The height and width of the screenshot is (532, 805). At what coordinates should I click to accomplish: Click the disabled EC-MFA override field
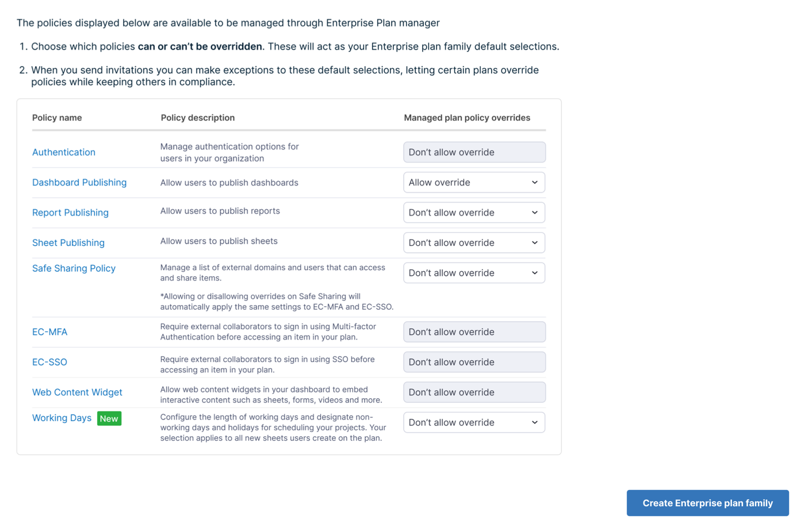474,332
